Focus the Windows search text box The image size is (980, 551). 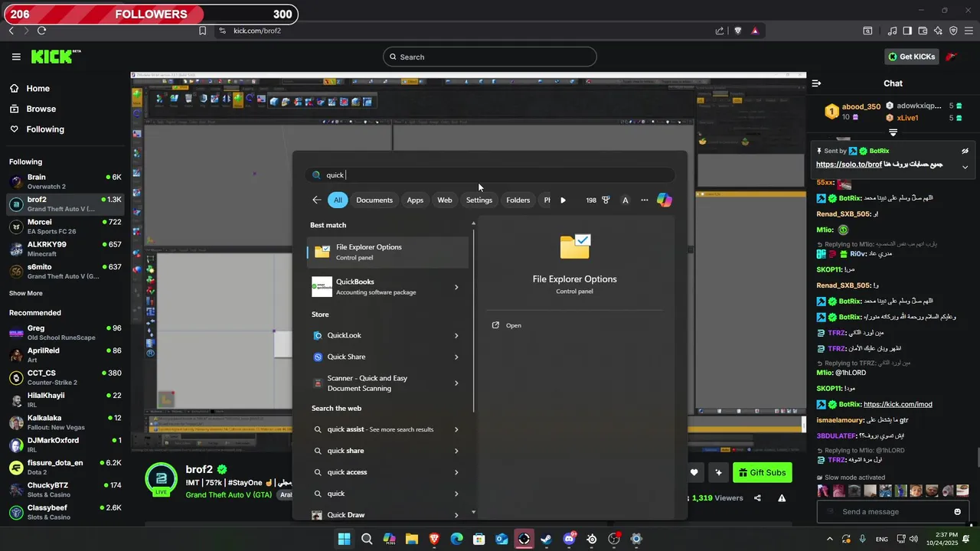pos(490,174)
